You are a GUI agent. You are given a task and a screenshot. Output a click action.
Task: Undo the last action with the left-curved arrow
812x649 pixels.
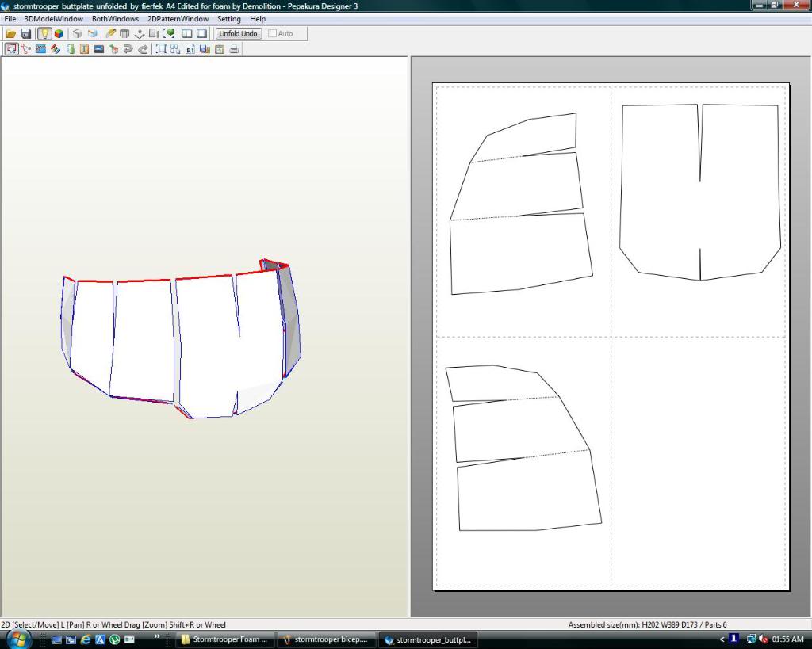coord(128,49)
